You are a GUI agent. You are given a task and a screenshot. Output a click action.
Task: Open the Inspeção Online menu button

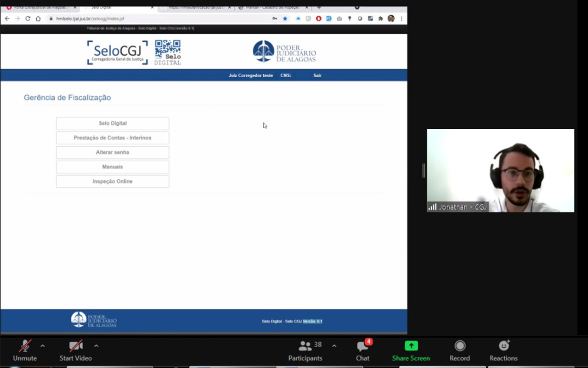pos(113,182)
